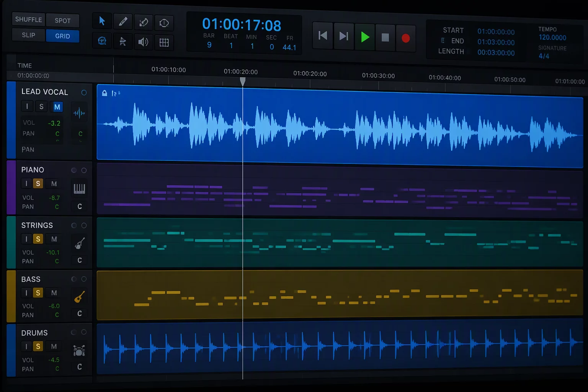The image size is (588, 392).
Task: Click the 4/4 time signature value
Action: tap(544, 56)
